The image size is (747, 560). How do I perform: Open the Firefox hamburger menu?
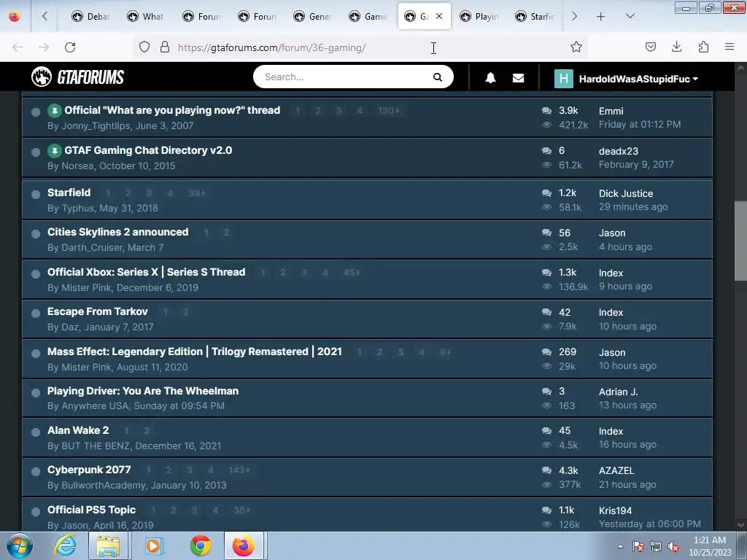click(729, 47)
